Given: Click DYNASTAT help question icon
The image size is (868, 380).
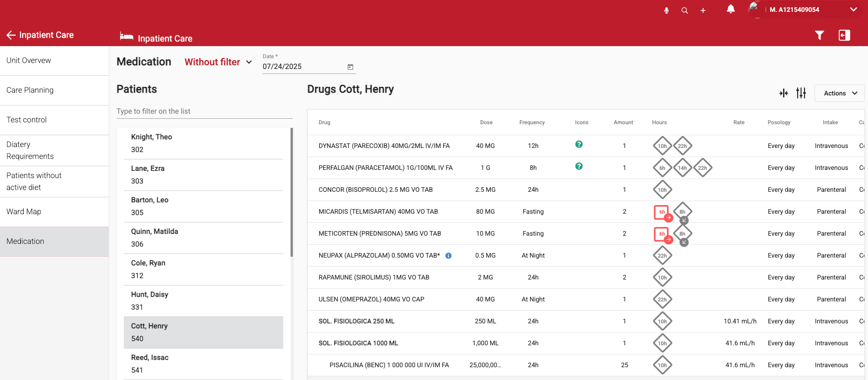Looking at the screenshot, I should click(x=579, y=144).
